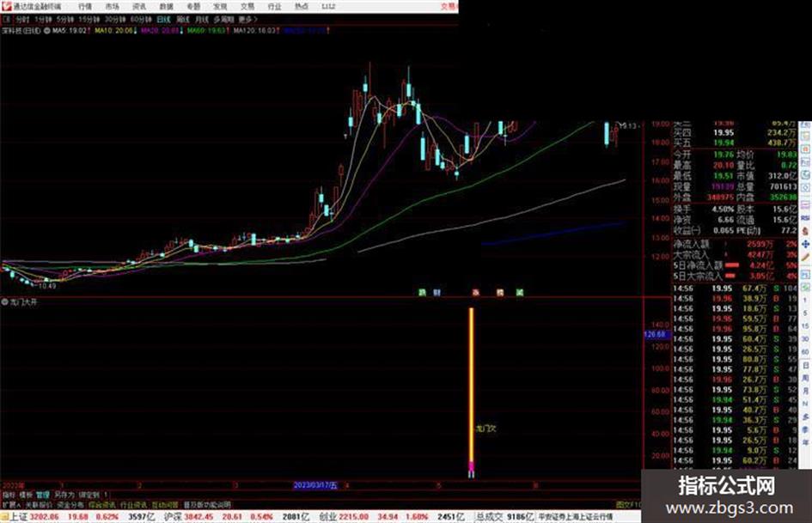This screenshot has width=812, height=523.
Task: Open the 多周期 multi-period view
Action: (223, 19)
